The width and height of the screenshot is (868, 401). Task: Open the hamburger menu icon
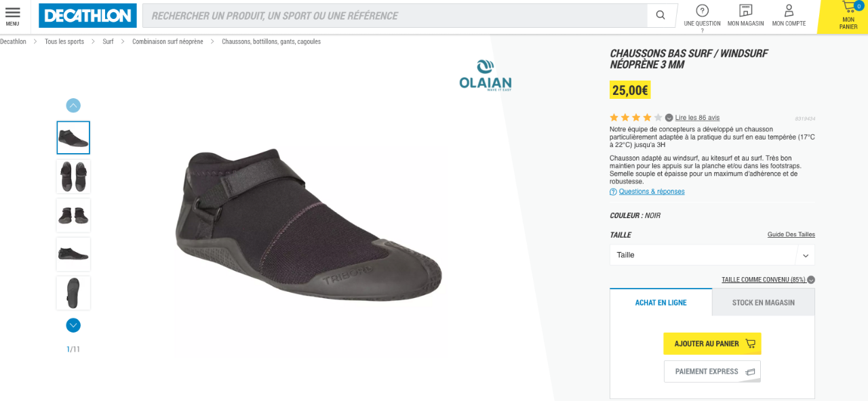(x=12, y=13)
